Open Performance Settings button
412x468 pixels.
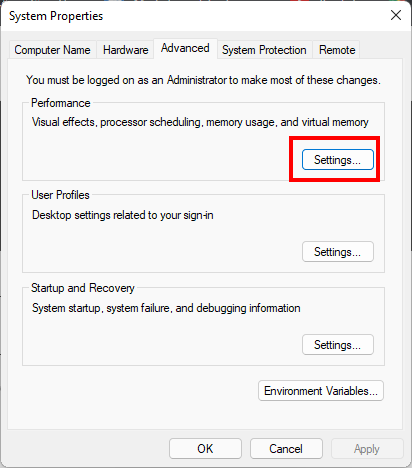click(338, 160)
